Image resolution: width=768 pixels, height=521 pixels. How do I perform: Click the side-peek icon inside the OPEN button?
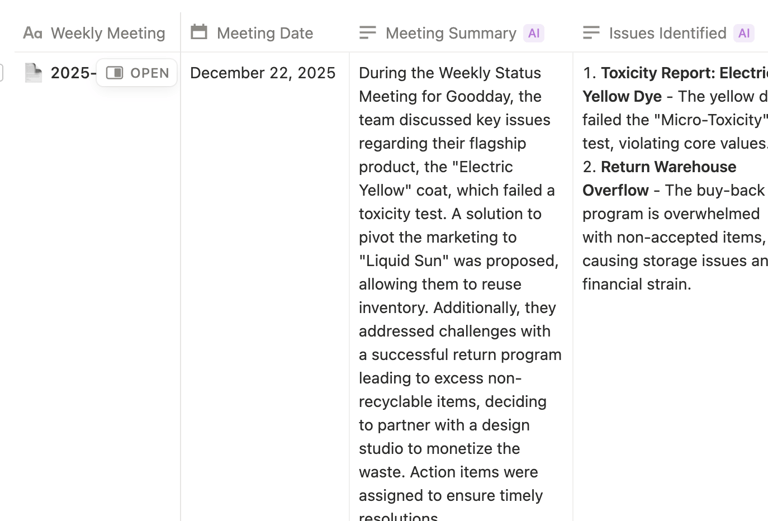115,73
